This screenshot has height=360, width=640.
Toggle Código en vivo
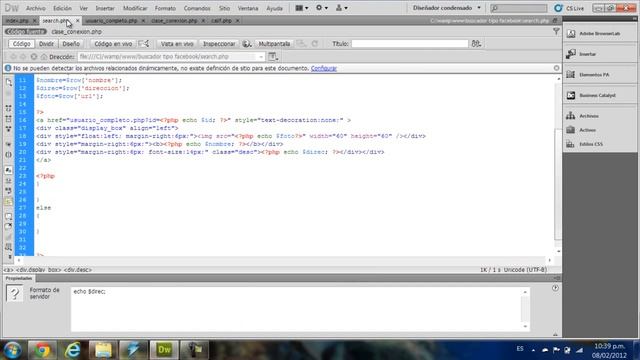point(113,44)
